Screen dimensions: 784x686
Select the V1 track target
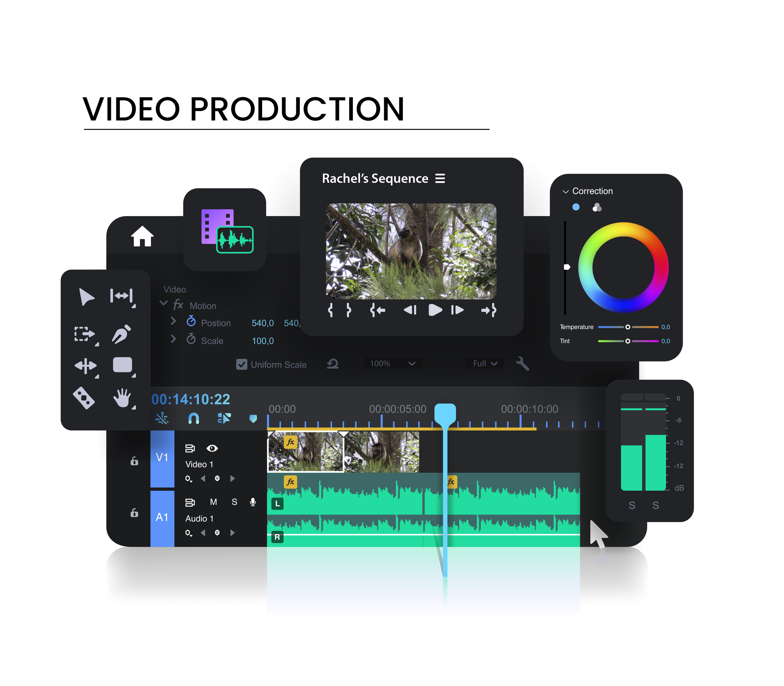pos(162,458)
